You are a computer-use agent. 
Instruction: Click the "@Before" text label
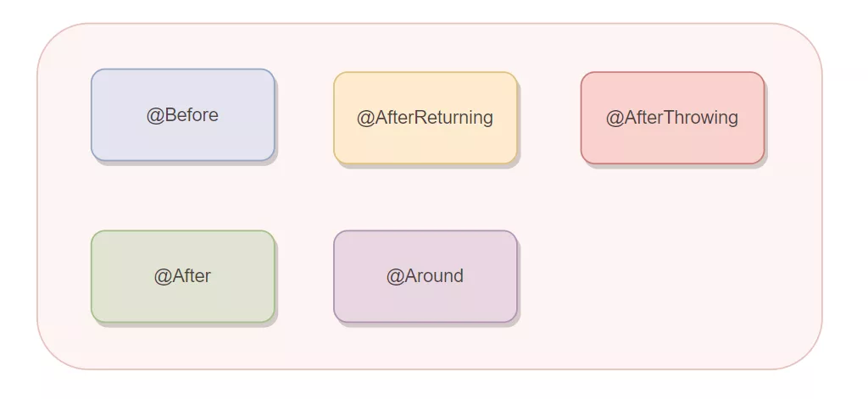click(182, 115)
